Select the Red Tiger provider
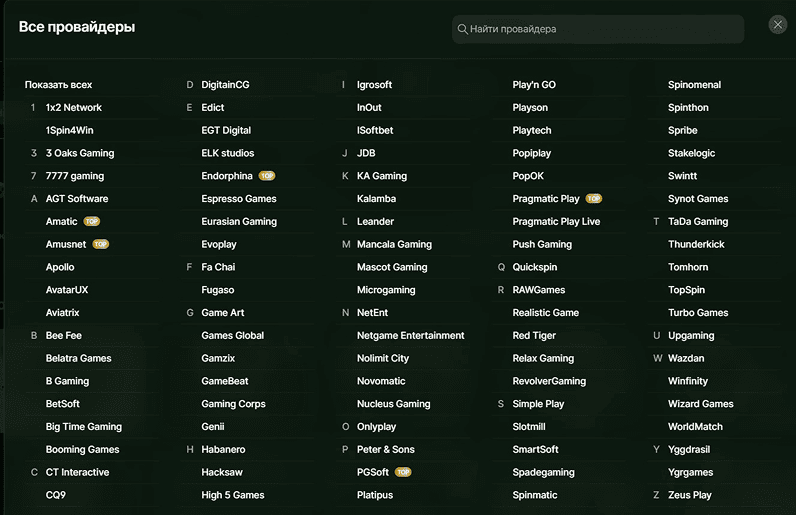Viewport: 796px width, 515px height. tap(534, 336)
